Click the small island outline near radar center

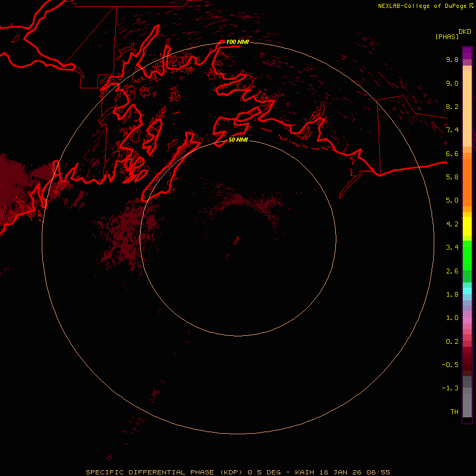(236, 241)
